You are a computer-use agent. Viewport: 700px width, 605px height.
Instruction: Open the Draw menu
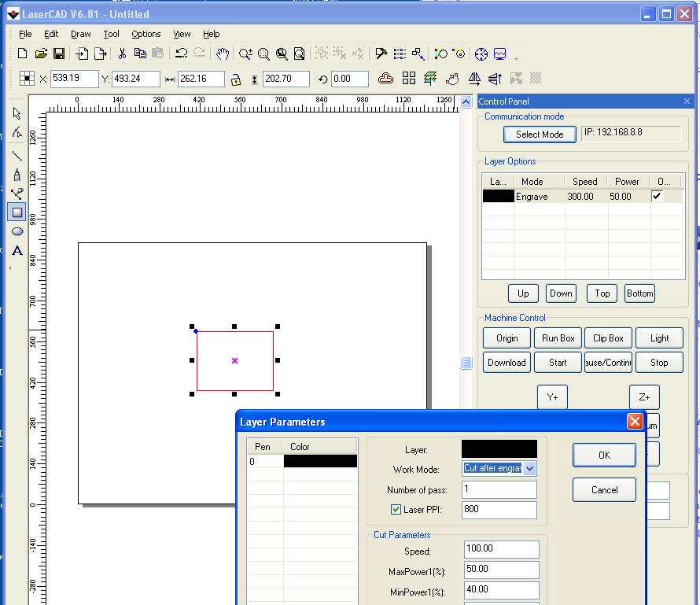81,34
